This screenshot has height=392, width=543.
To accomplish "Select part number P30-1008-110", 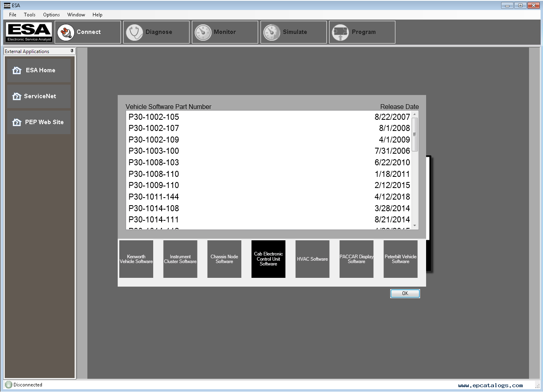I will point(154,174).
